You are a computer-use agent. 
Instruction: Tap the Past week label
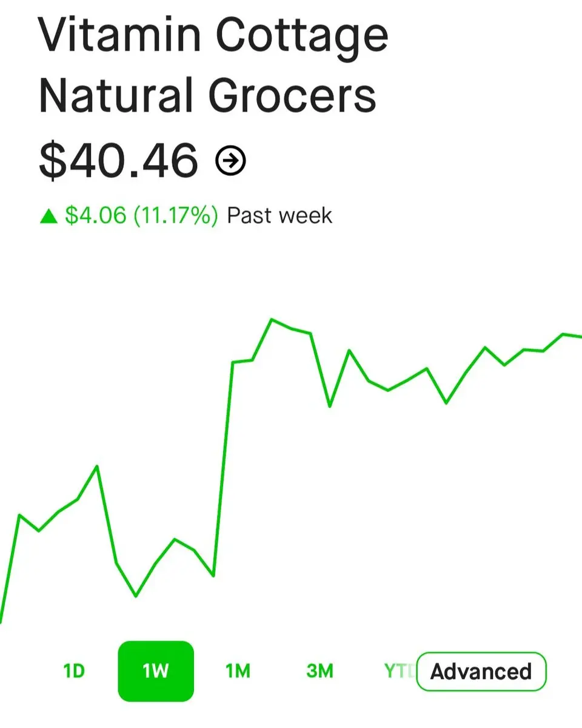279,215
